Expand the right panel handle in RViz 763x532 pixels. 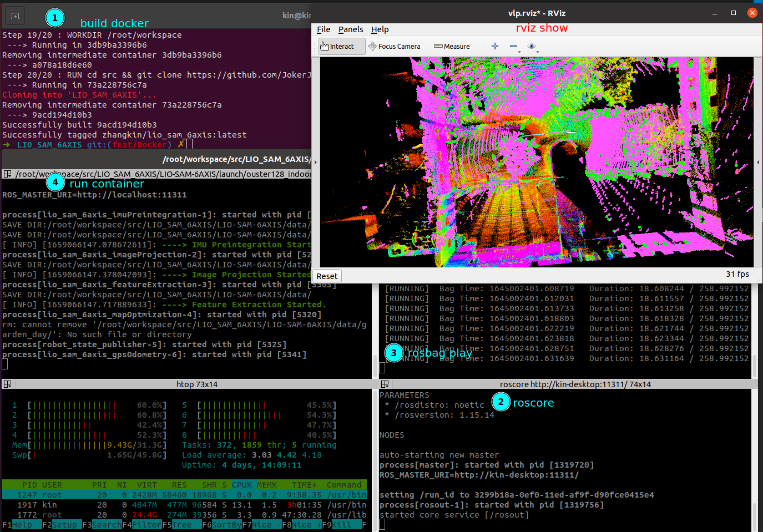[758, 163]
